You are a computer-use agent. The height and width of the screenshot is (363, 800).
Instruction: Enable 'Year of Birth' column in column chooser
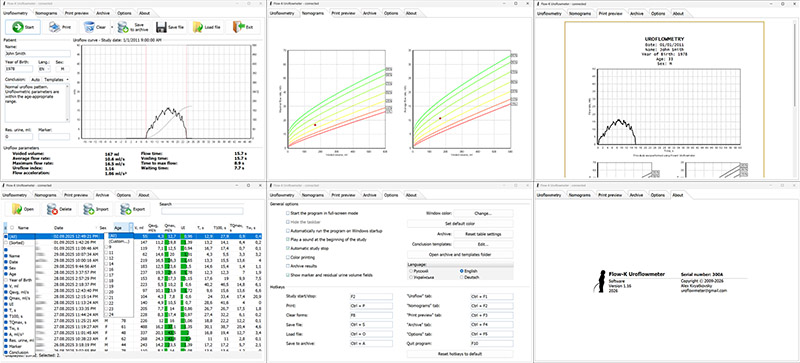pyautogui.click(x=6, y=279)
